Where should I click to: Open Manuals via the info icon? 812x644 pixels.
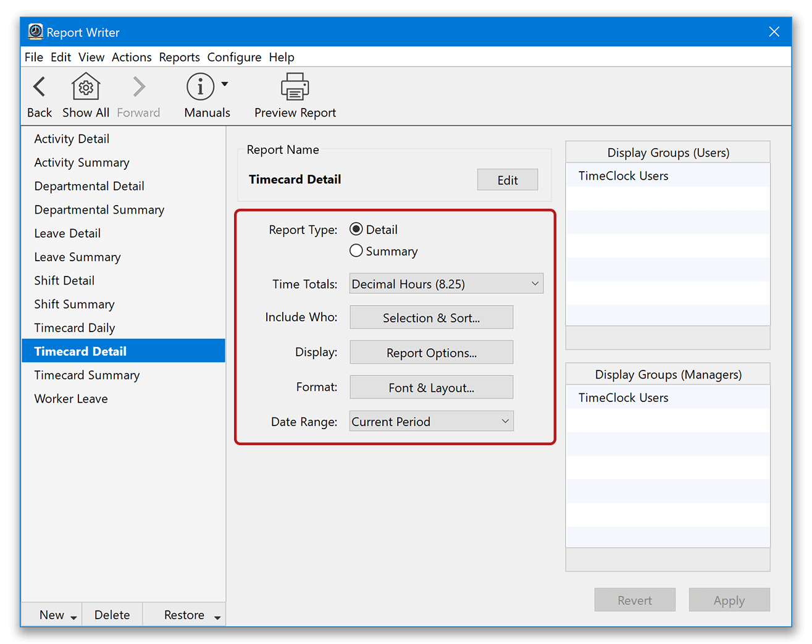coord(200,86)
